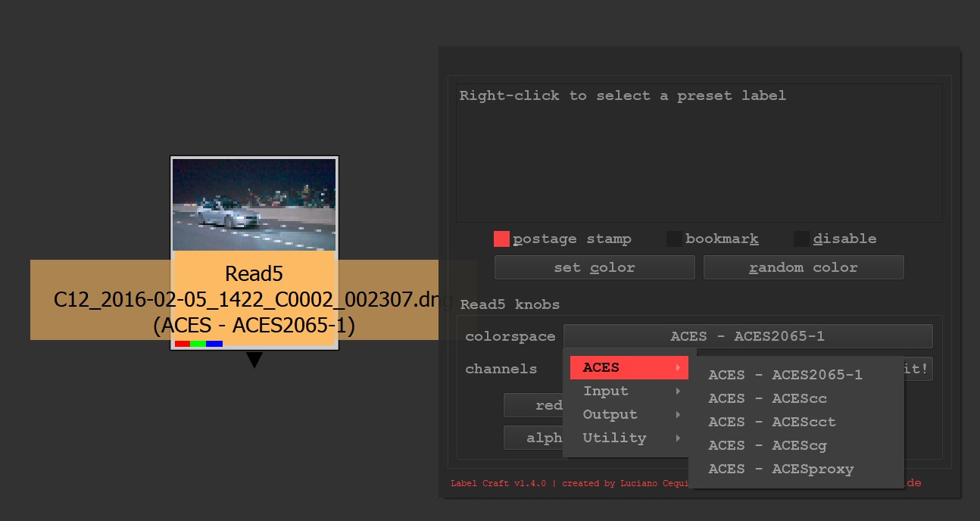Pick ACES - ACEScct from the list

772,423
